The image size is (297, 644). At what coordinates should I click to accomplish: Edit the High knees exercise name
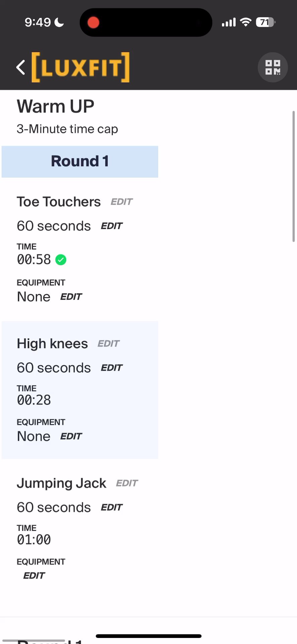pyautogui.click(x=108, y=344)
